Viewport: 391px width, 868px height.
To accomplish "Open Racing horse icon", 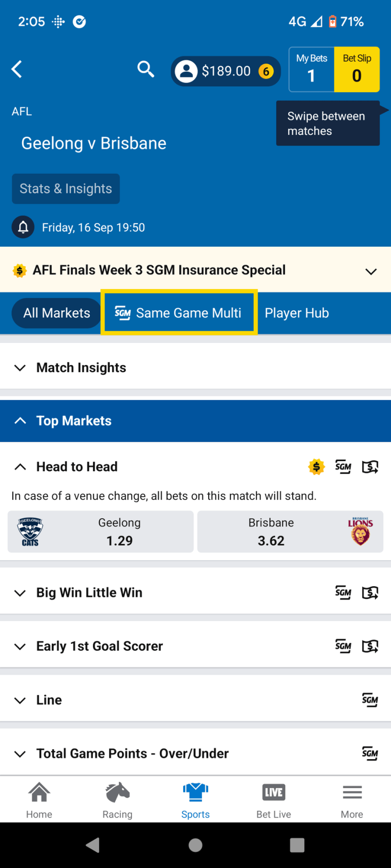I will coord(117,800).
